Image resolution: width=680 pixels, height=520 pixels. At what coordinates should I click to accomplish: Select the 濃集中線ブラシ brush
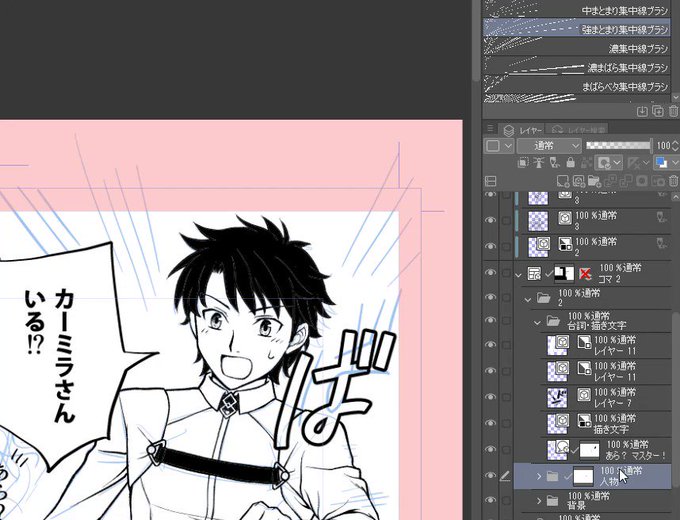[x=576, y=48]
